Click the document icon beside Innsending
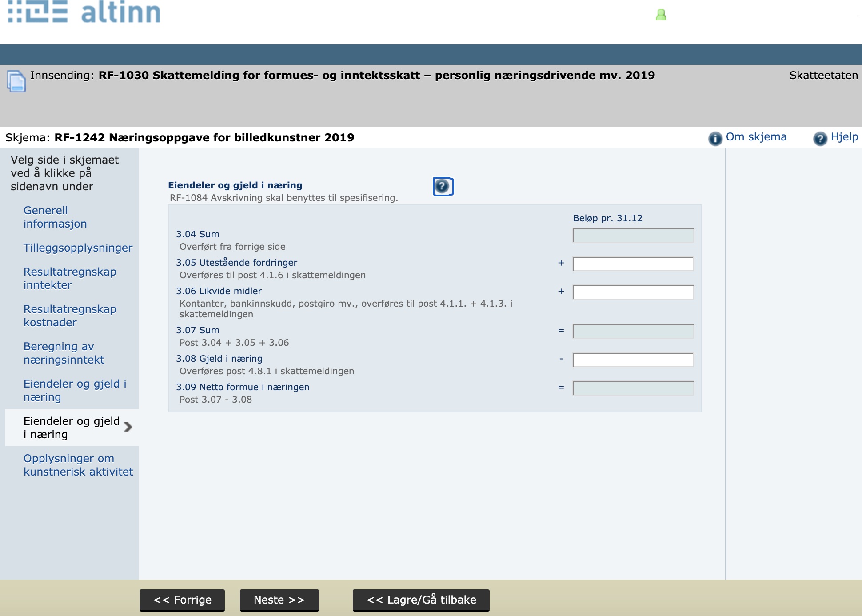 16,81
